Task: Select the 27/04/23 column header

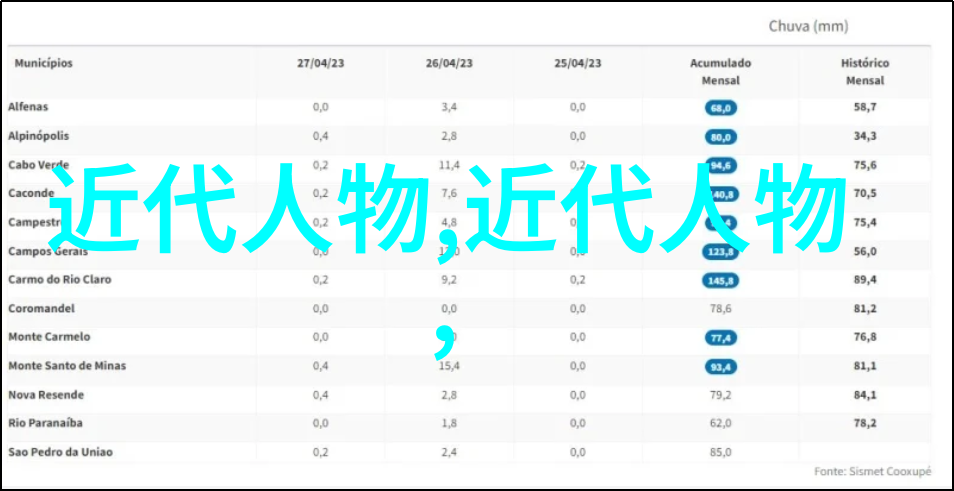Action: pos(321,63)
